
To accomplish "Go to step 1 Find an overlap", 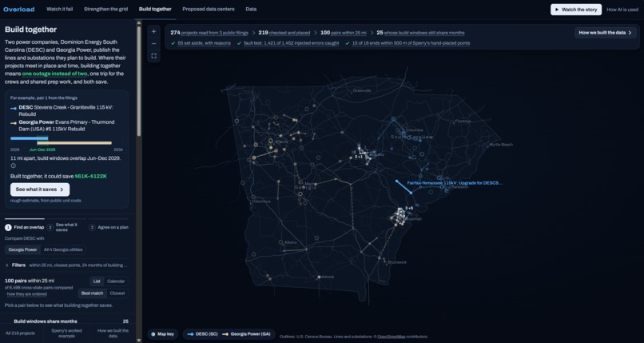I will [25, 227].
